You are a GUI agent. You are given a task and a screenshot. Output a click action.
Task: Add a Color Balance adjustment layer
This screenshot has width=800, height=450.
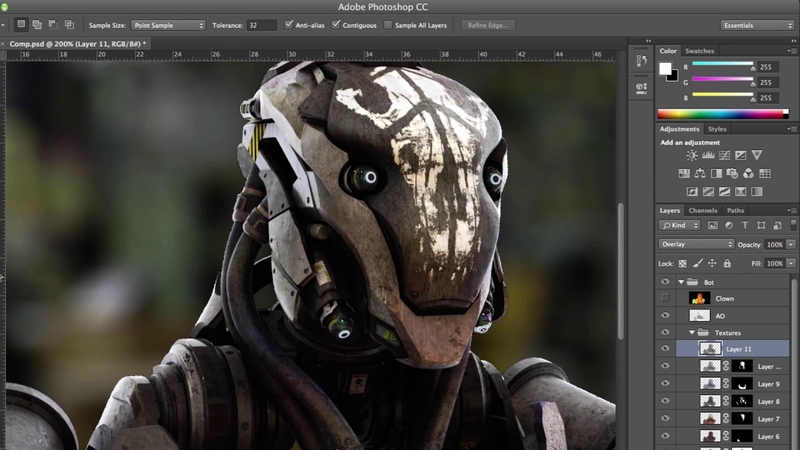pos(700,173)
